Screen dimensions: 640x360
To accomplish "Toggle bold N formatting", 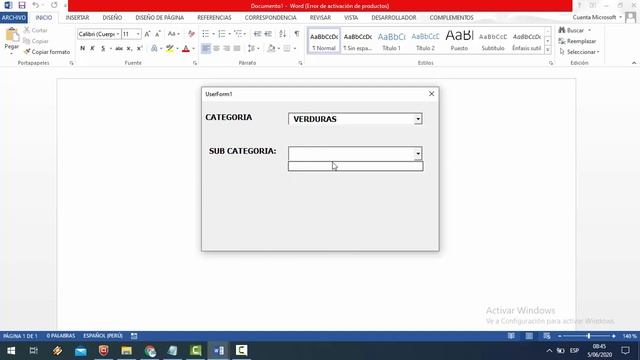I will pyautogui.click(x=82, y=49).
